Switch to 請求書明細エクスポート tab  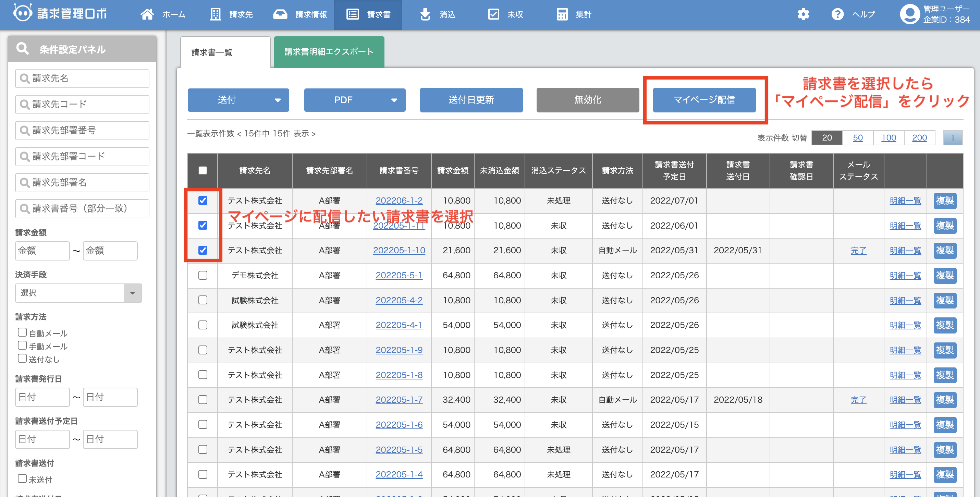point(329,52)
